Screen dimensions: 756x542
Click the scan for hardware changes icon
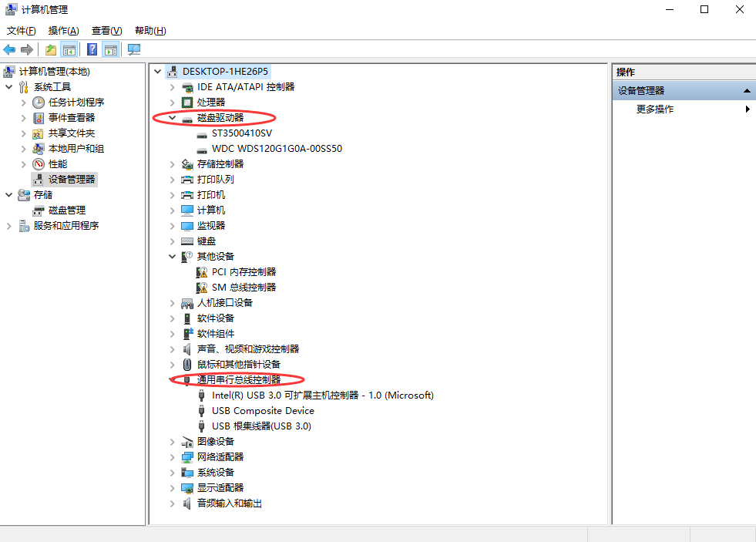click(134, 50)
